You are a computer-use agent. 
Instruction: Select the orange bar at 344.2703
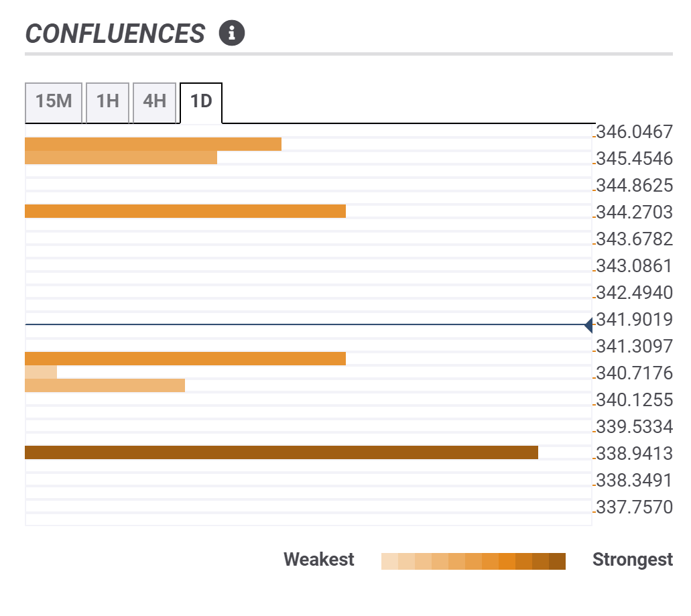[x=185, y=211]
